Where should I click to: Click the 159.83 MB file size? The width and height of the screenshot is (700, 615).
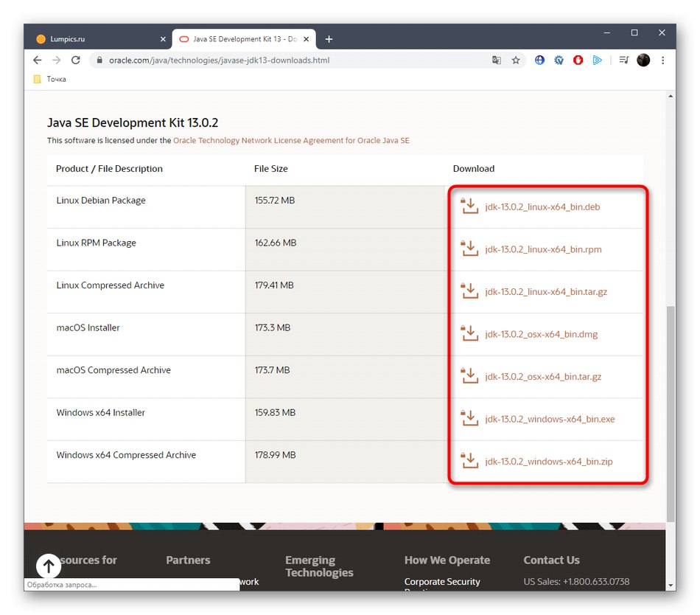(x=275, y=413)
